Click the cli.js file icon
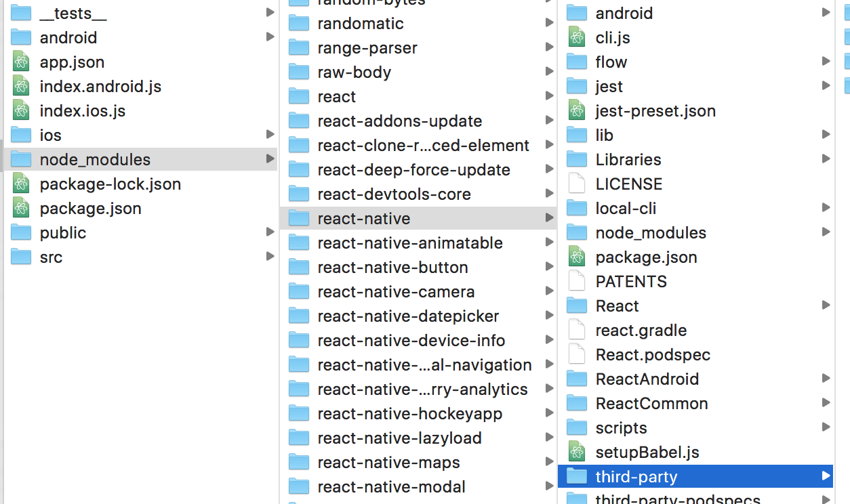 click(x=577, y=38)
